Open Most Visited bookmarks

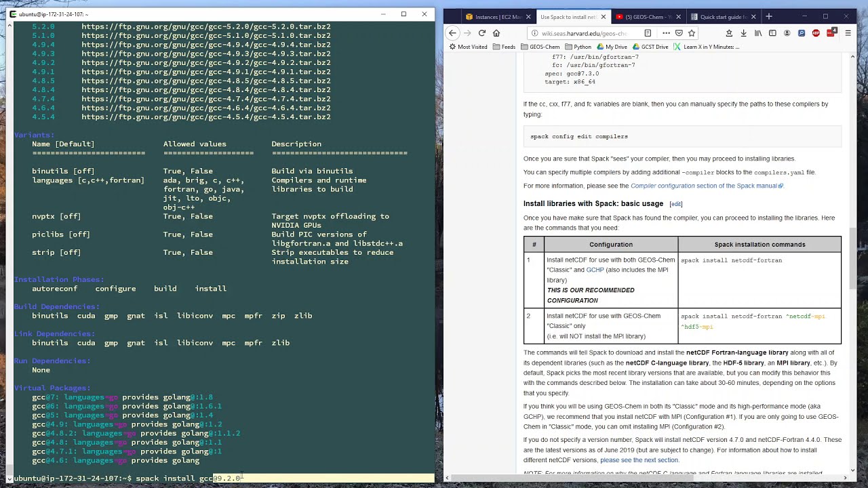(468, 47)
